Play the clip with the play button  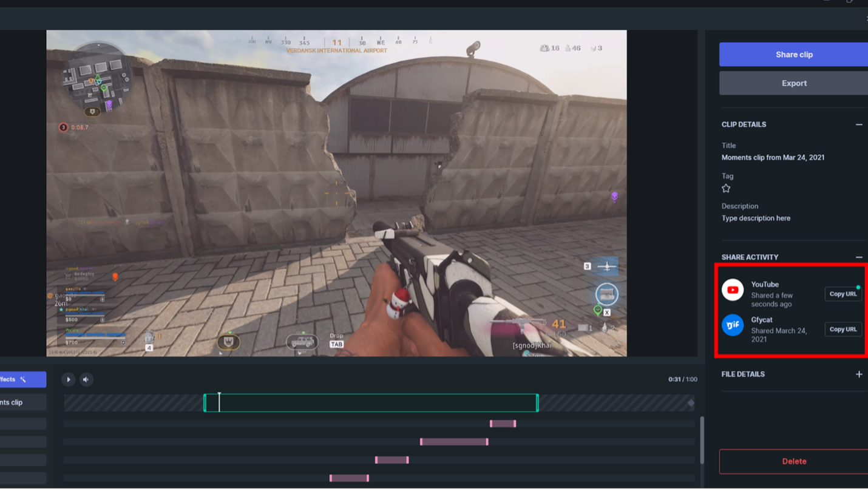(x=68, y=379)
